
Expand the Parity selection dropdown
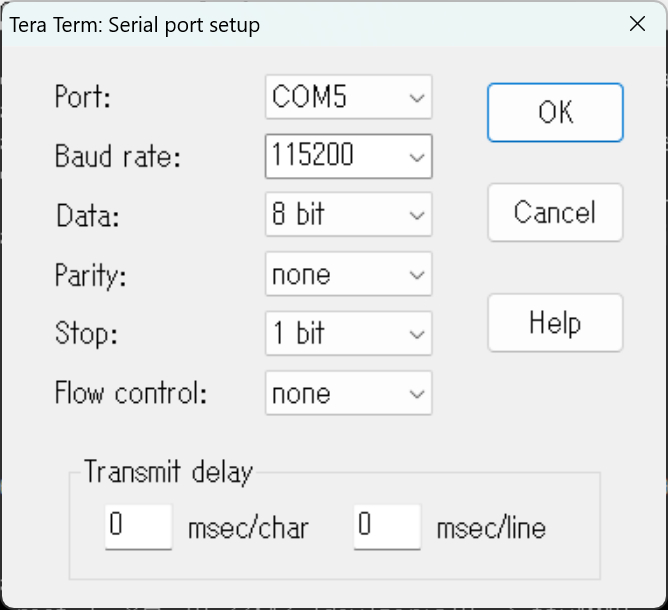pyautogui.click(x=348, y=274)
